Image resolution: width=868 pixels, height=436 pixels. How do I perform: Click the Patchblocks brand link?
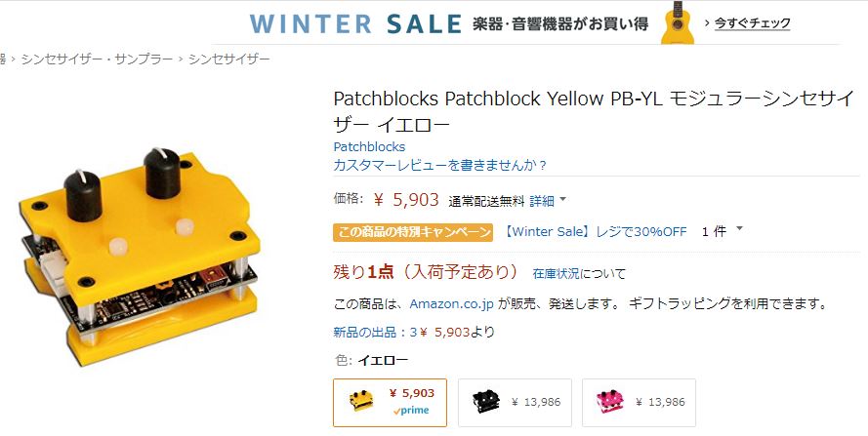click(x=369, y=146)
